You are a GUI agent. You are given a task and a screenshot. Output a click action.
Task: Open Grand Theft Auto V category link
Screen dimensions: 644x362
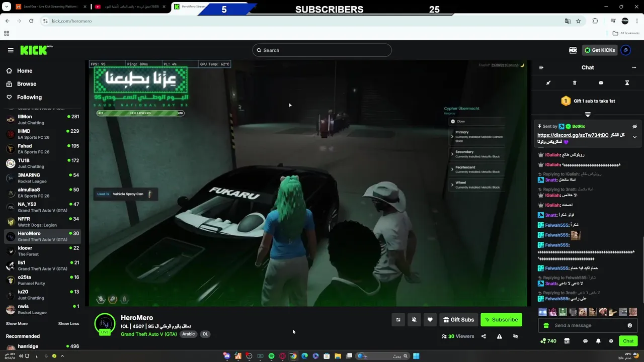[x=149, y=334]
